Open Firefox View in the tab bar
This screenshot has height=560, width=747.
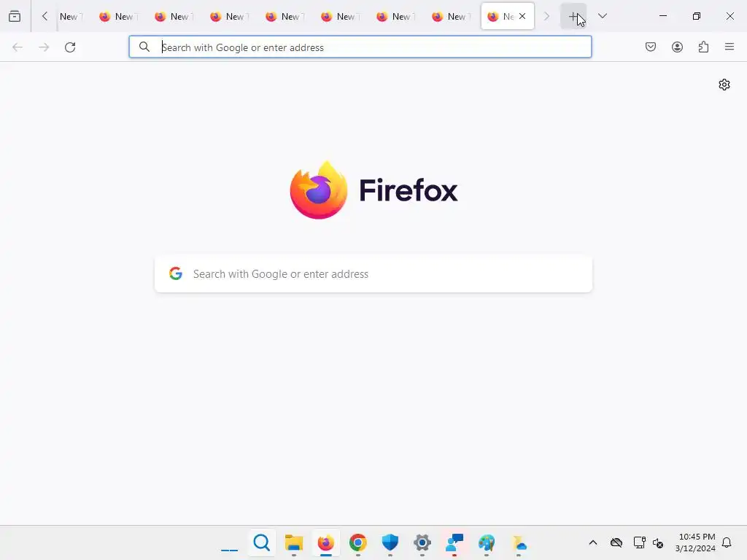(15, 16)
